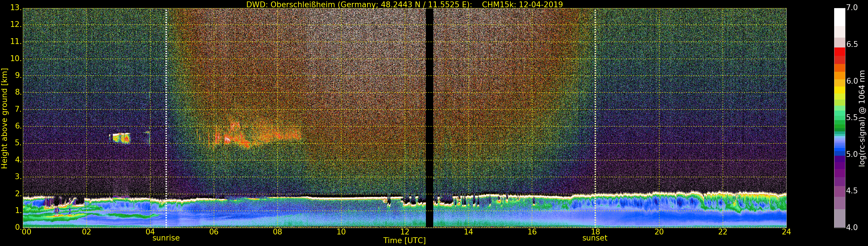Click the x-axis tick label '22'
868x246 pixels.
pyautogui.click(x=723, y=232)
